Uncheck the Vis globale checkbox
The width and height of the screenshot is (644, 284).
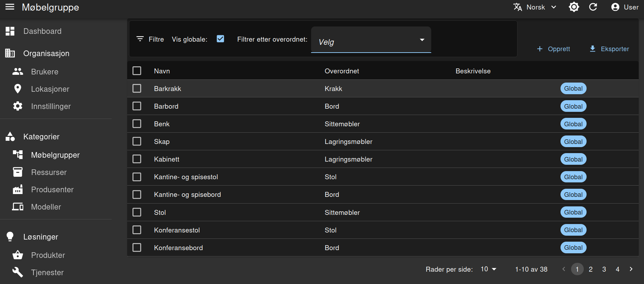(221, 39)
